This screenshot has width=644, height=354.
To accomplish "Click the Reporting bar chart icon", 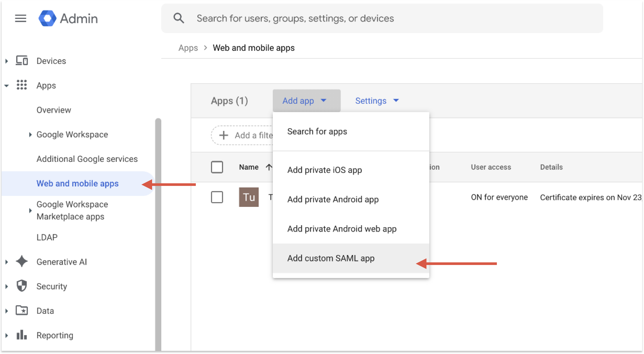I will click(22, 335).
